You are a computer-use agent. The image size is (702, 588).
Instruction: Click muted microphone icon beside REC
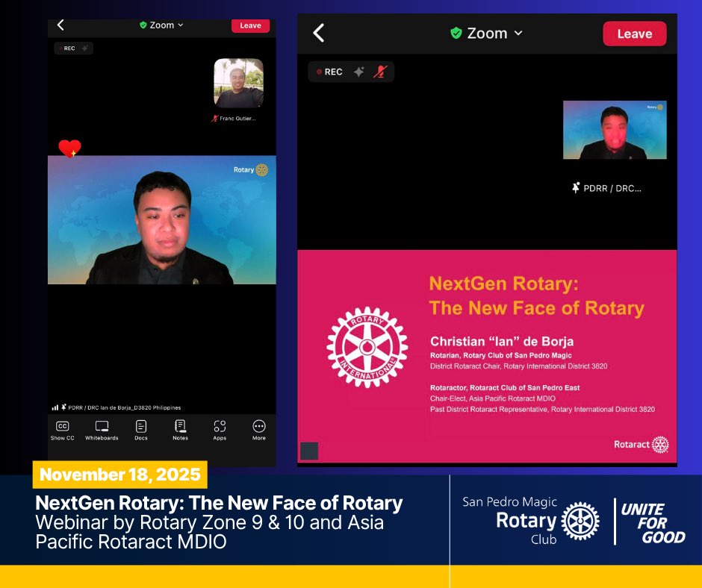(x=380, y=72)
